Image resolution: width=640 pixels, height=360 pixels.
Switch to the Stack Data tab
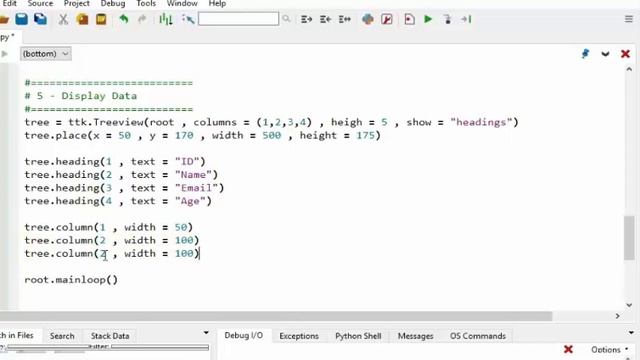[110, 336]
